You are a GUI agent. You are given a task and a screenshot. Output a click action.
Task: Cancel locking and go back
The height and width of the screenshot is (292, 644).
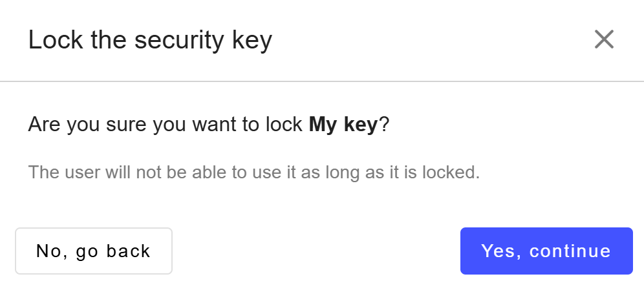point(94,251)
